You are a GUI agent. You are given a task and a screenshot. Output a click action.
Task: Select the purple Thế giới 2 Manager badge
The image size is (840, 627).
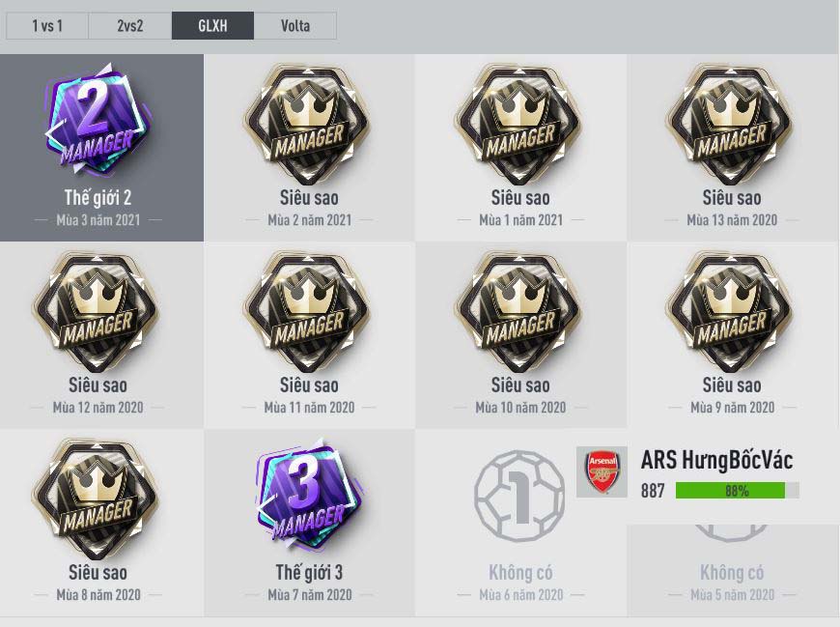(97, 121)
